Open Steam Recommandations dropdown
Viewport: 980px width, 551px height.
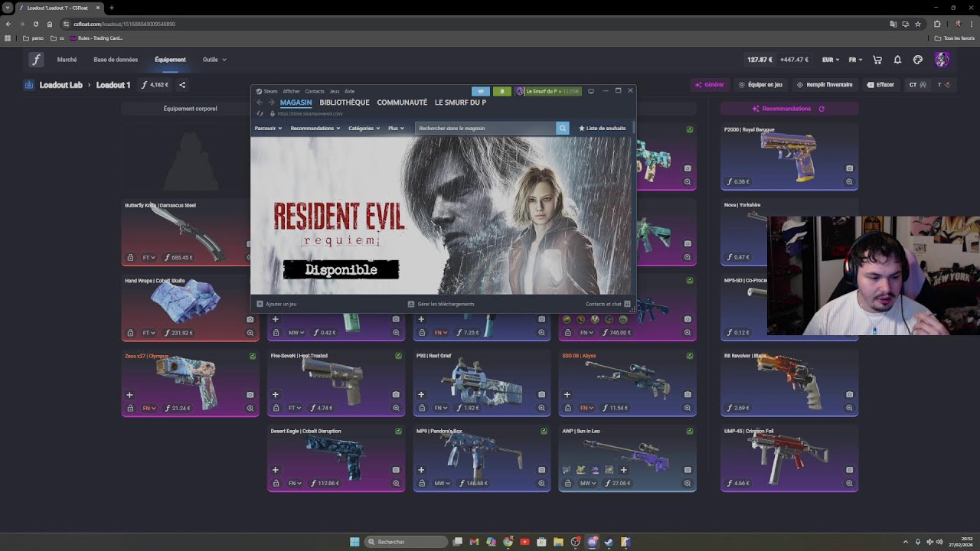[x=315, y=129]
